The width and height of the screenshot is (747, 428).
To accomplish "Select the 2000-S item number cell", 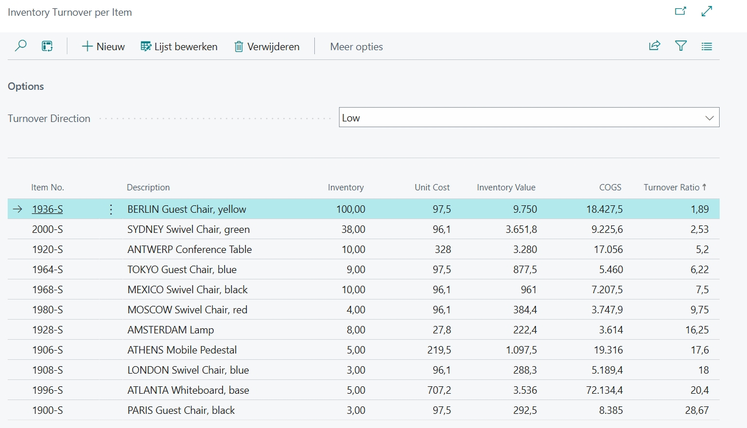I will click(x=47, y=230).
